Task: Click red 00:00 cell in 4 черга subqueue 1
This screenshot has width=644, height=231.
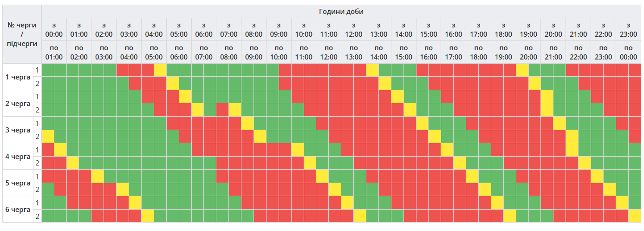Action: (x=48, y=150)
